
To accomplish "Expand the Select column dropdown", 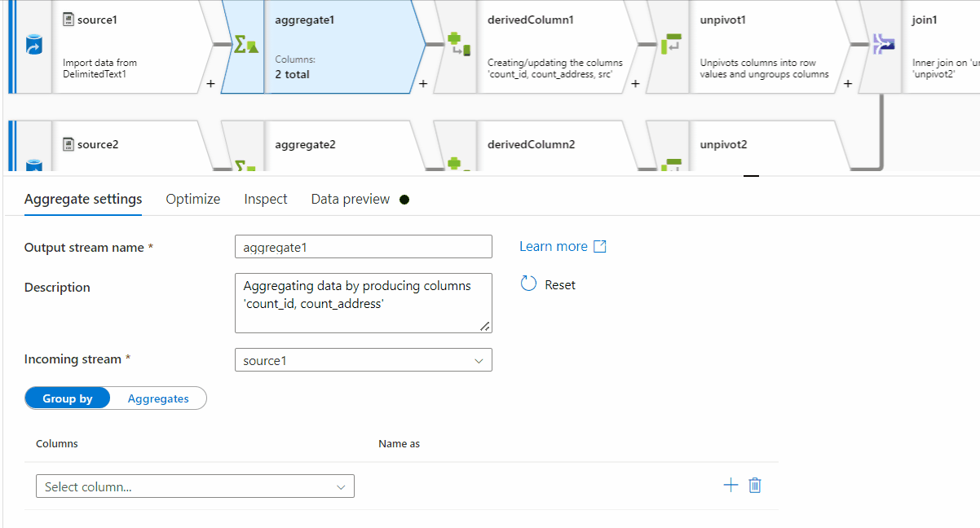I will click(195, 486).
